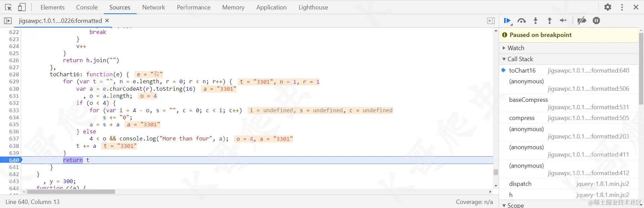644x208 pixels.
Task: Select compress call stack frame
Action: [x=569, y=118]
